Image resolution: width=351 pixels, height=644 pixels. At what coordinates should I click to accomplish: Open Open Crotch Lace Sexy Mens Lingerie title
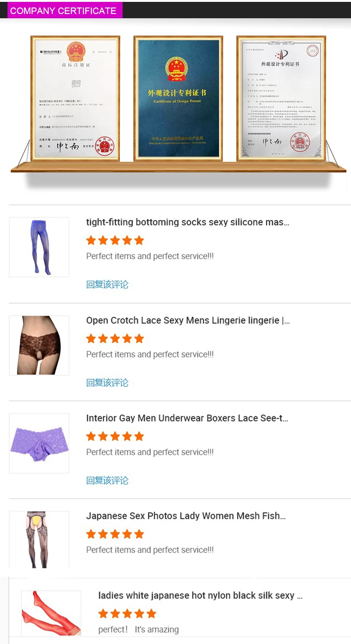[x=188, y=320]
